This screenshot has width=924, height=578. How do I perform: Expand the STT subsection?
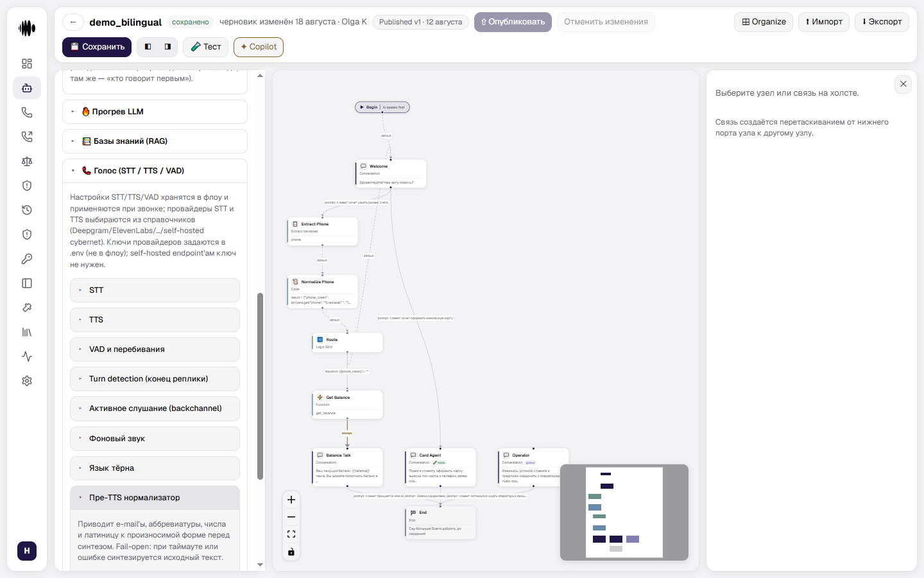click(155, 290)
